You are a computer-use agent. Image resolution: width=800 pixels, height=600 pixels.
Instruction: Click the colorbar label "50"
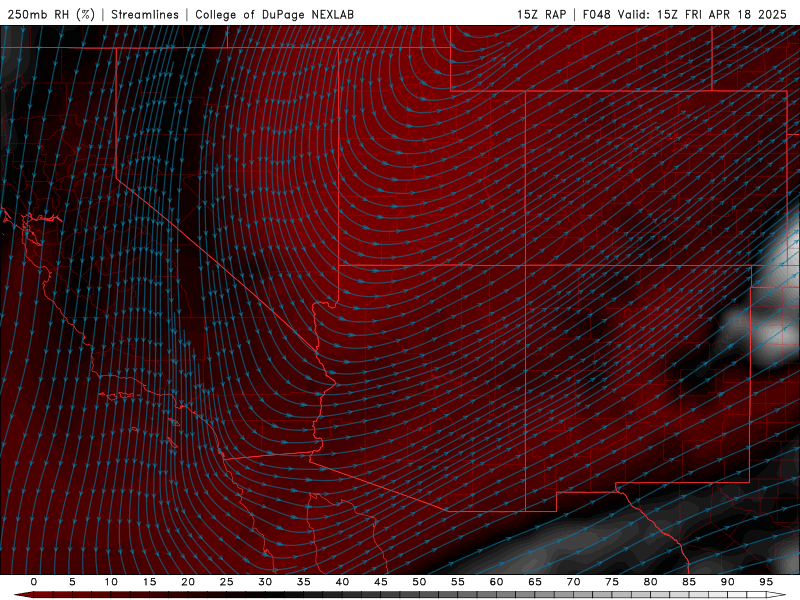[419, 582]
